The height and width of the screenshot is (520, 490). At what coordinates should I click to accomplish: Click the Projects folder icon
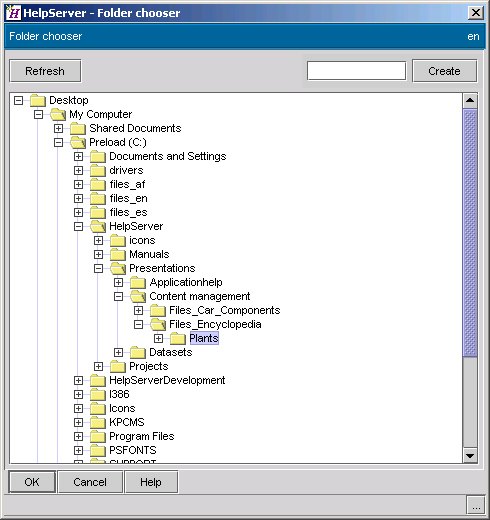[118, 366]
